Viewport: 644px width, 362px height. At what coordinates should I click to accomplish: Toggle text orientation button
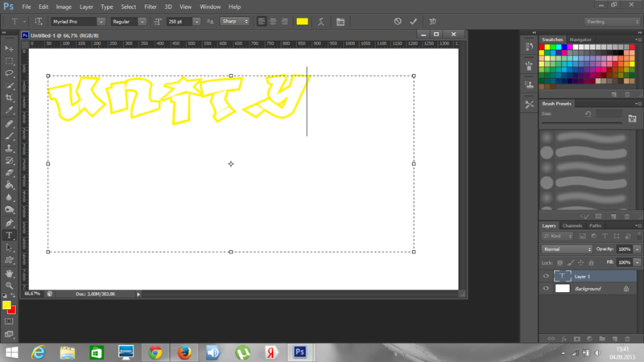38,22
